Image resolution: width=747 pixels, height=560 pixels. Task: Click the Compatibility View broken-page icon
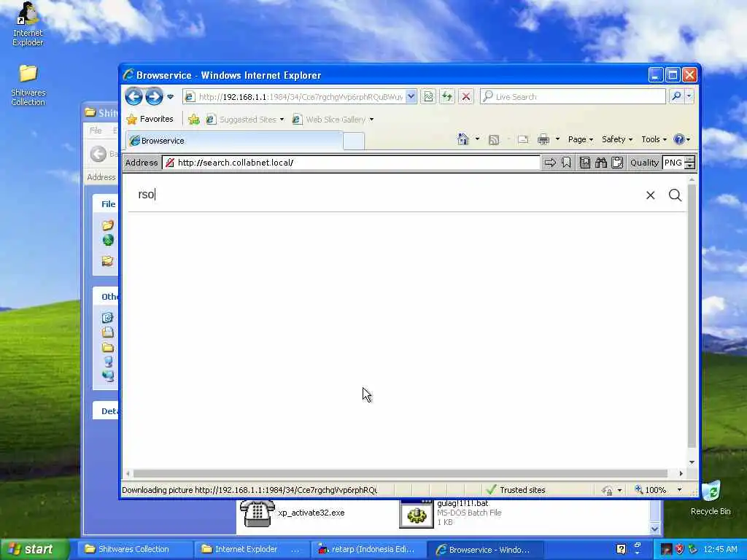coord(428,97)
